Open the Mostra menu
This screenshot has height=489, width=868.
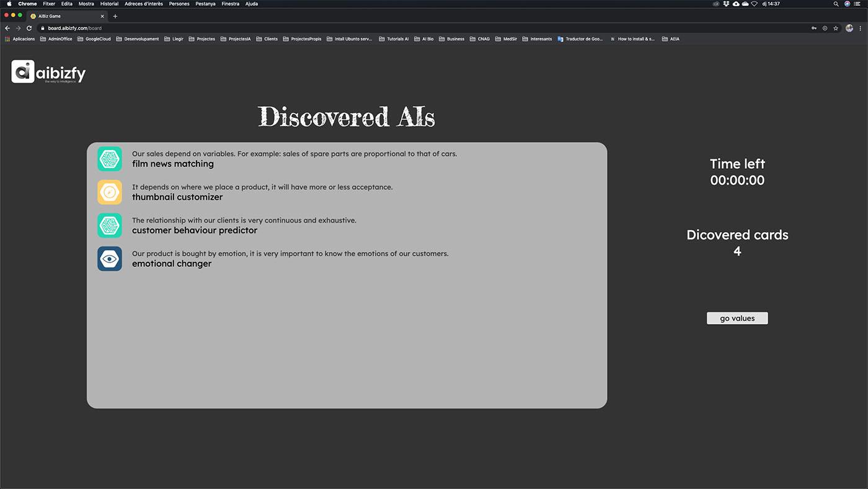[x=86, y=4]
